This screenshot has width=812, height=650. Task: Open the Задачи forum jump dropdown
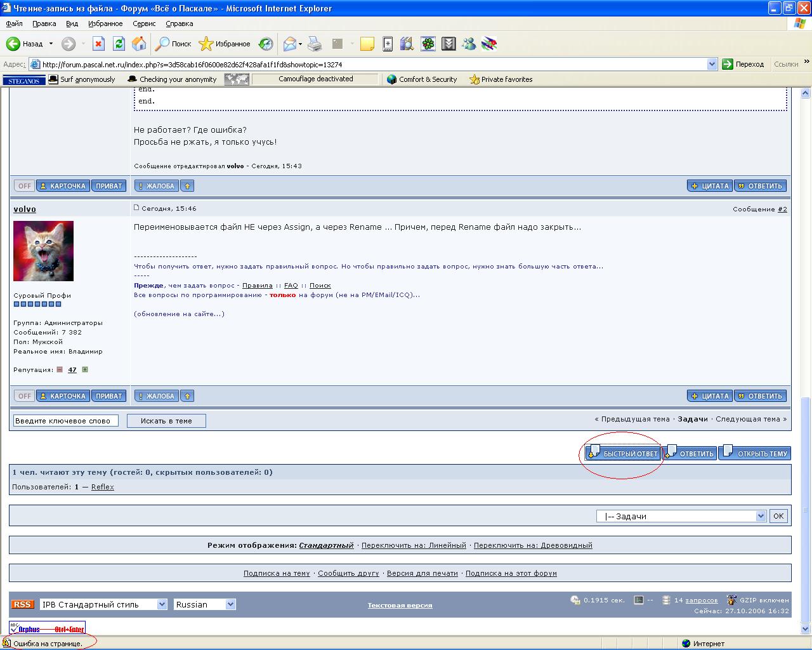pyautogui.click(x=681, y=516)
